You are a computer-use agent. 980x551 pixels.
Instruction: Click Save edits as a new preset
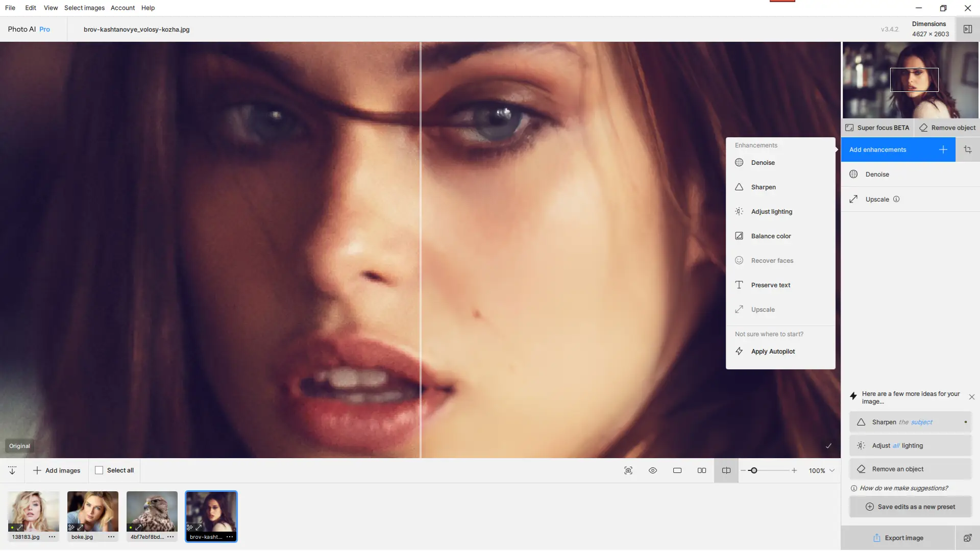(910, 507)
